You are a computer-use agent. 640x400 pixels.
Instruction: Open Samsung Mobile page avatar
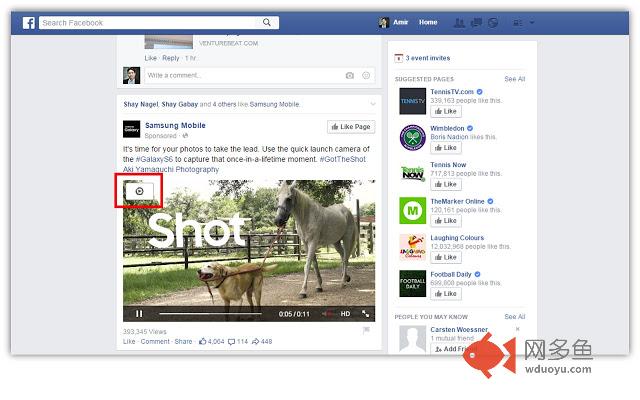[131, 129]
